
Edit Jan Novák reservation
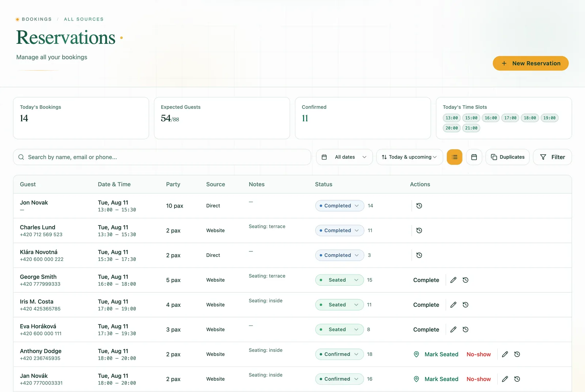point(505,379)
